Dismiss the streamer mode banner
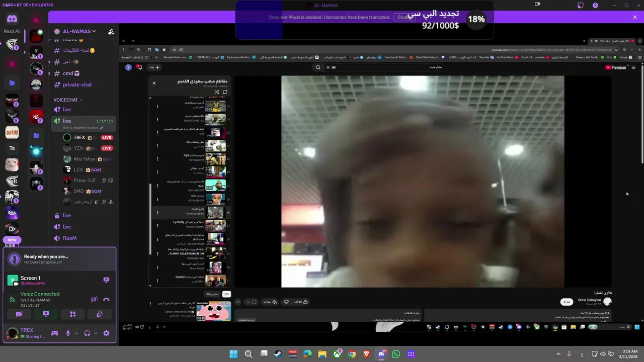The image size is (644, 362). point(634,17)
